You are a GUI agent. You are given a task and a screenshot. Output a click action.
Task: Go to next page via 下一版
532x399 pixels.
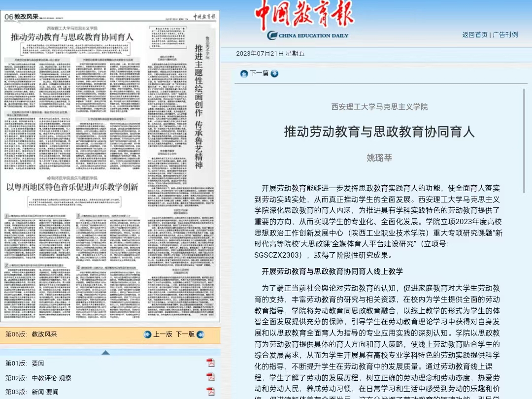point(185,334)
